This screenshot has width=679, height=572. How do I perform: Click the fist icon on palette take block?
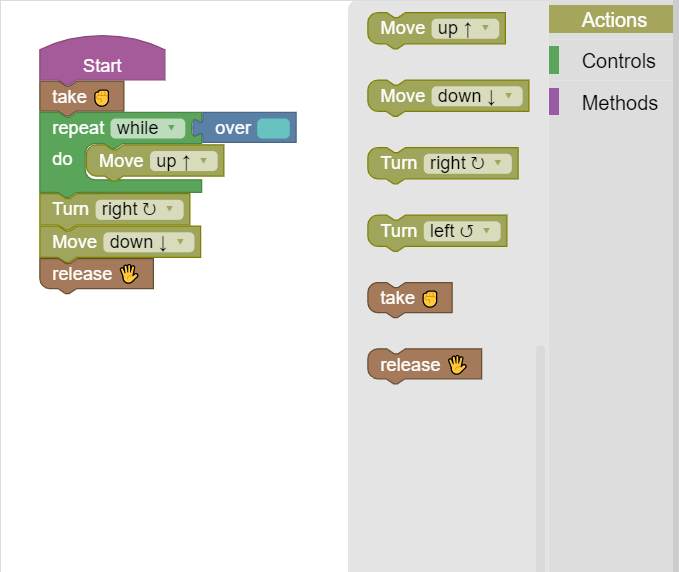tap(430, 298)
